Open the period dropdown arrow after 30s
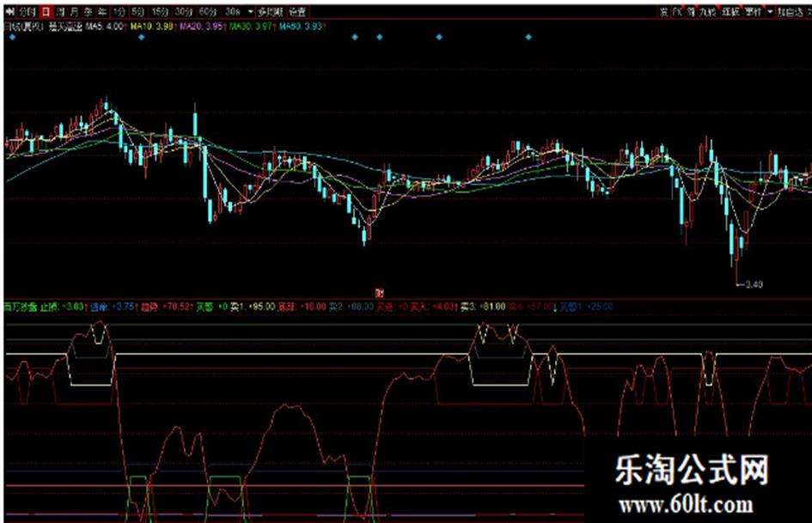 251,11
